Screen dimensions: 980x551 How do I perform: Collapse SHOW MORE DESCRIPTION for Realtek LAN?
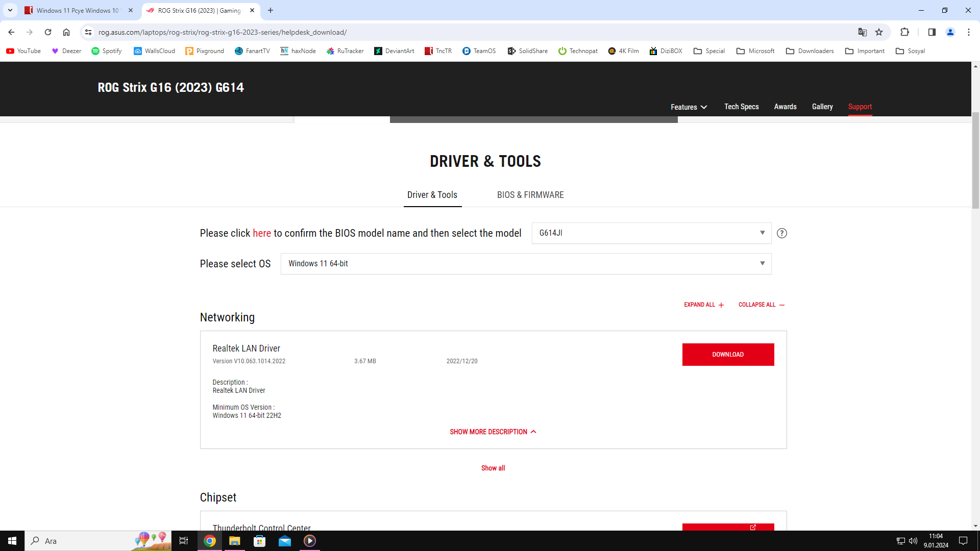point(493,432)
